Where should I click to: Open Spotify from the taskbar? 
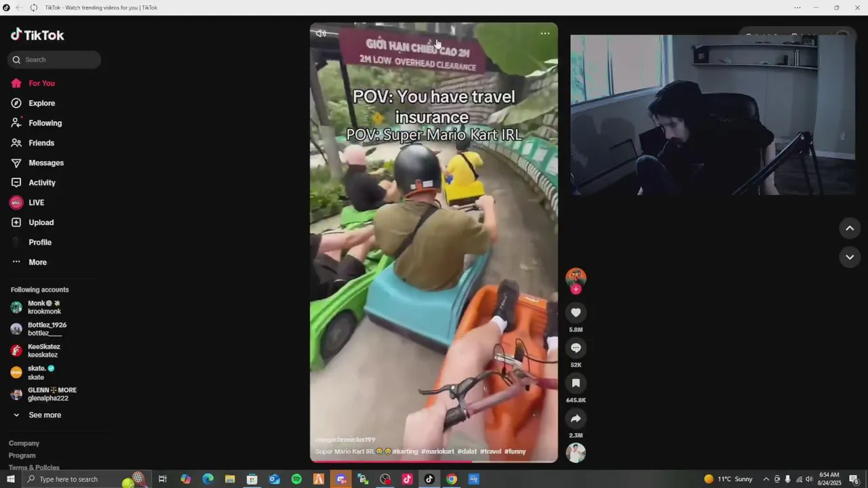pos(296,479)
